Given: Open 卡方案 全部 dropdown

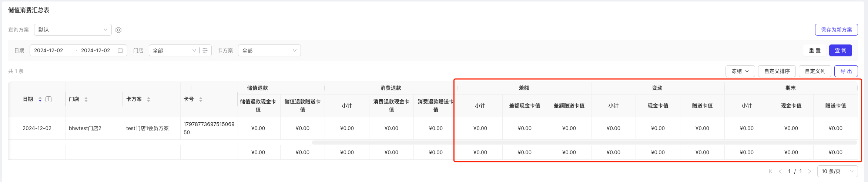Looking at the screenshot, I should (269, 50).
